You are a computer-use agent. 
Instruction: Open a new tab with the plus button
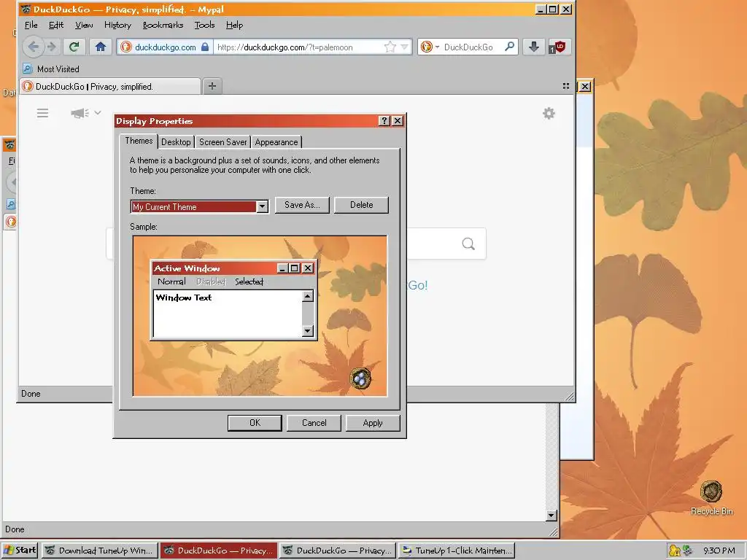[x=212, y=86]
